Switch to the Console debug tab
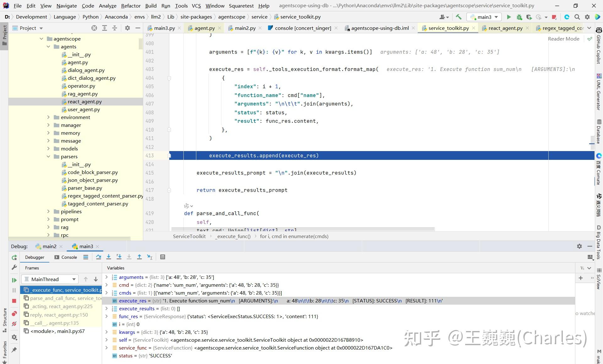The height and width of the screenshot is (364, 603). (66, 257)
